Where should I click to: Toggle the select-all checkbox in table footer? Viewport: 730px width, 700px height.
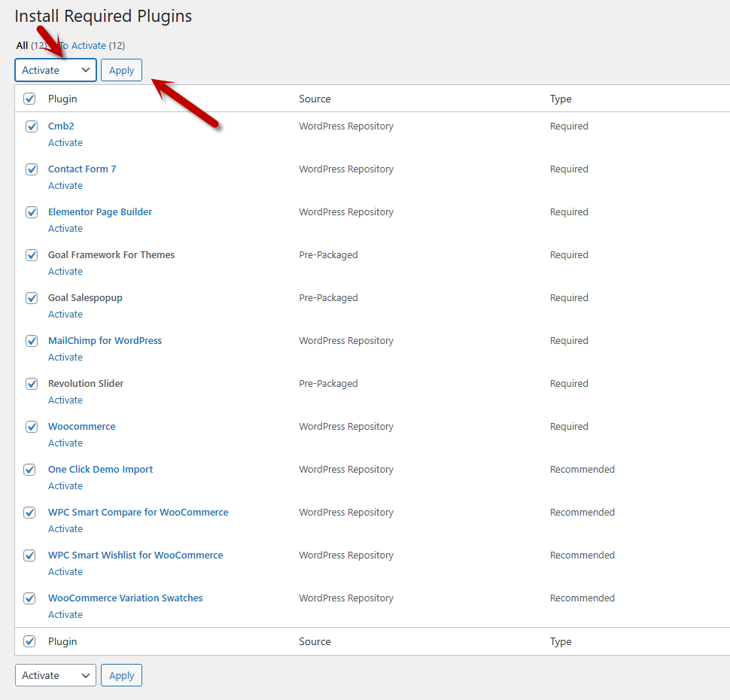click(x=29, y=641)
